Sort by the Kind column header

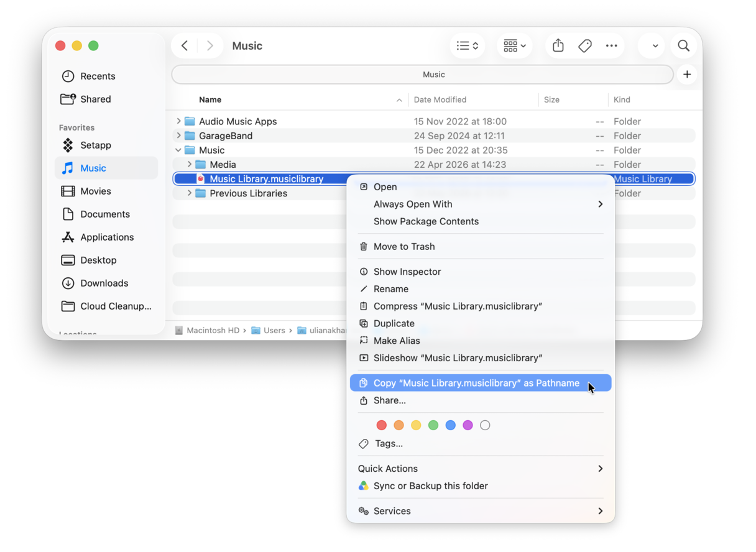pos(622,99)
